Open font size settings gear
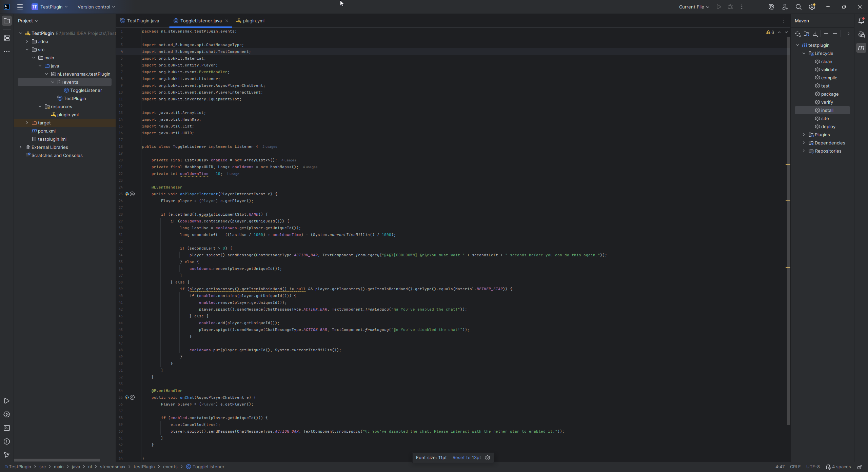868x472 pixels. pyautogui.click(x=488, y=458)
